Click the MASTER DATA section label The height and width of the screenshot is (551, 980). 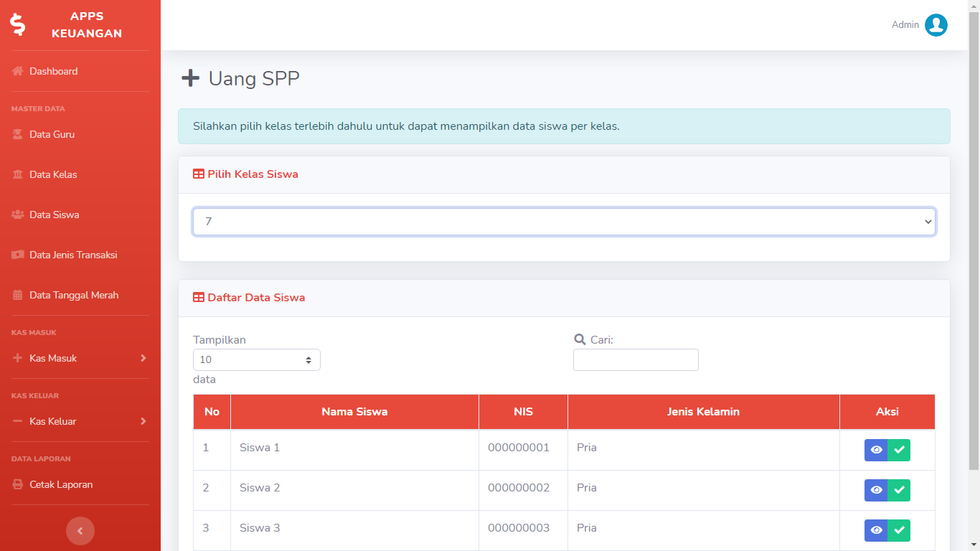pyautogui.click(x=38, y=109)
